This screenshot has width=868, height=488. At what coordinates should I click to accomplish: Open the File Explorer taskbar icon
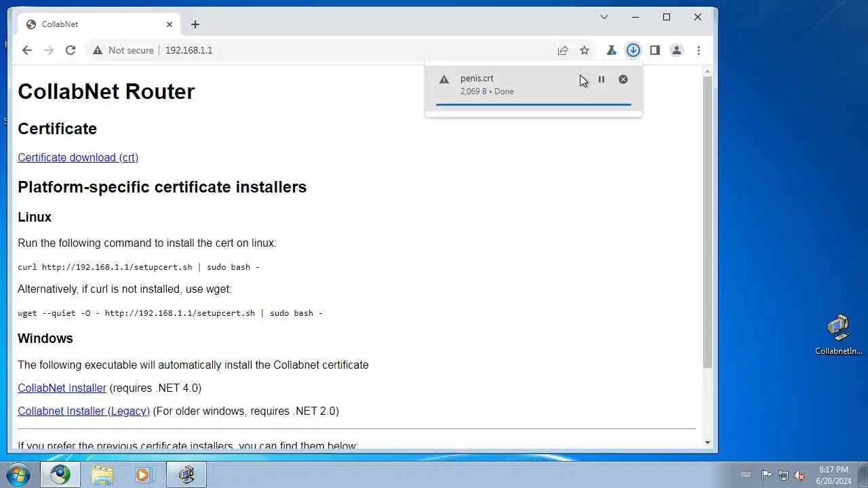pos(102,474)
